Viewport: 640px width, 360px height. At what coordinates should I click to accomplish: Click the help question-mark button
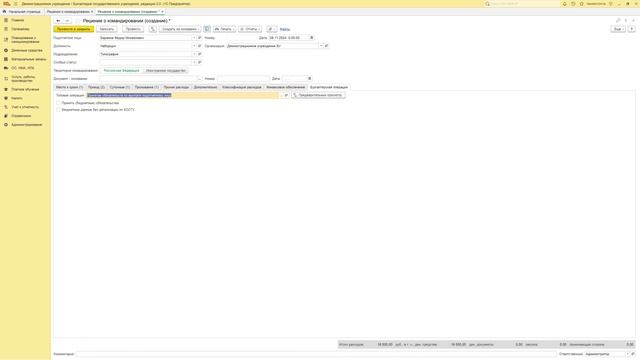tap(631, 29)
